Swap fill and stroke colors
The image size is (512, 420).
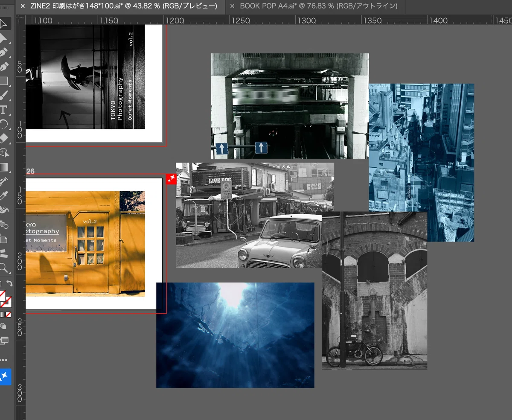(9, 283)
